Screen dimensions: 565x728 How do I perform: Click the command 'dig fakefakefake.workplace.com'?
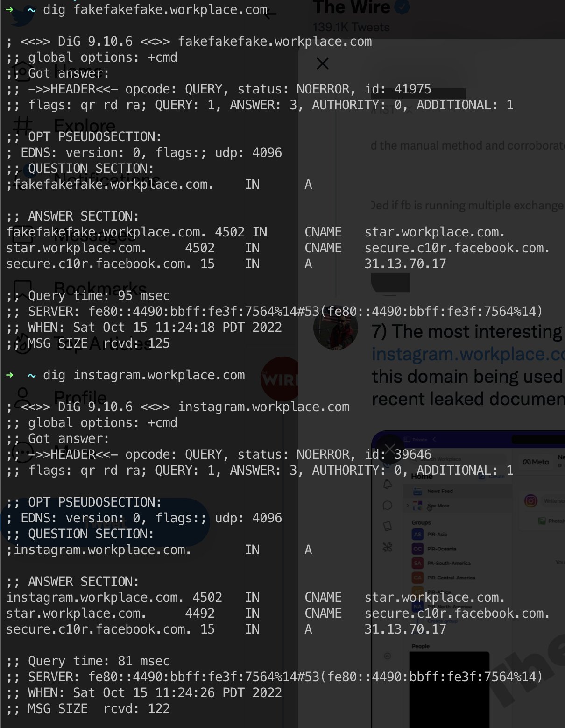155,9
